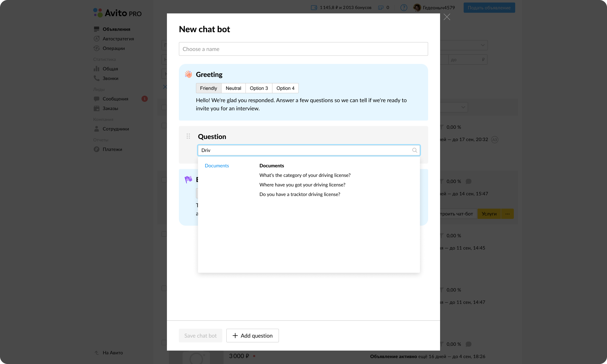Open the three-dot options next to Услуги
This screenshot has width=607, height=364.
(507, 214)
